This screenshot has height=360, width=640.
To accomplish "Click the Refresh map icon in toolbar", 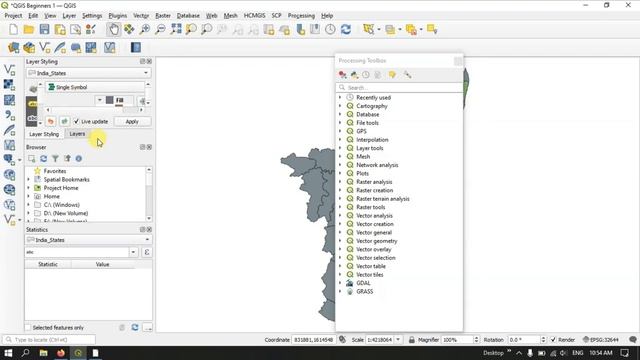I will [346, 29].
